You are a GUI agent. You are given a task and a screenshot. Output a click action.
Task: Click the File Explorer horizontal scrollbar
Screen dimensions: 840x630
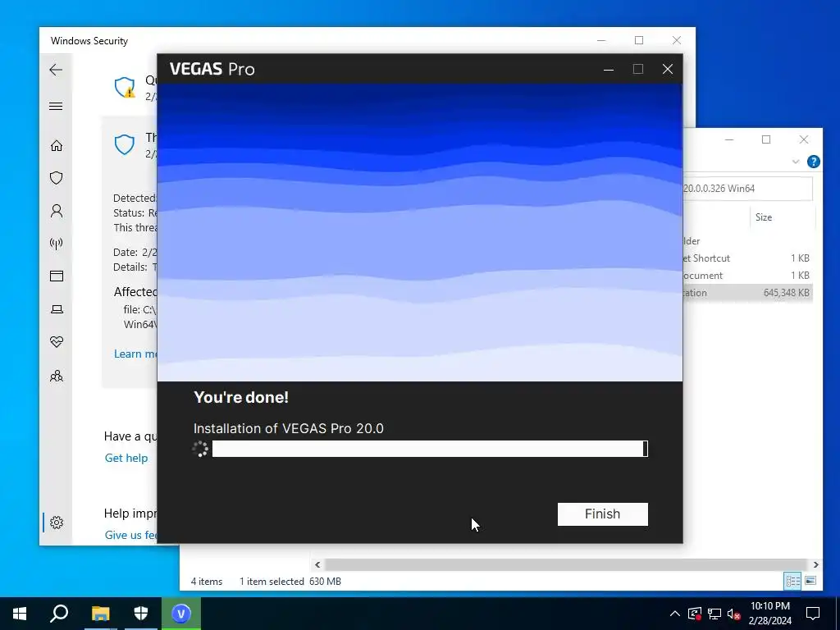click(x=566, y=564)
